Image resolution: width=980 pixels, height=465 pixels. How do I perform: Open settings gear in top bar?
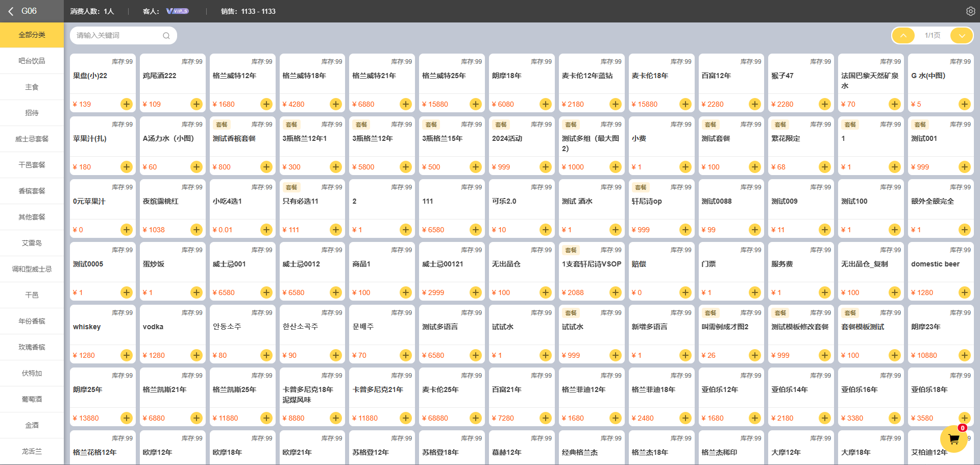pyautogui.click(x=970, y=11)
